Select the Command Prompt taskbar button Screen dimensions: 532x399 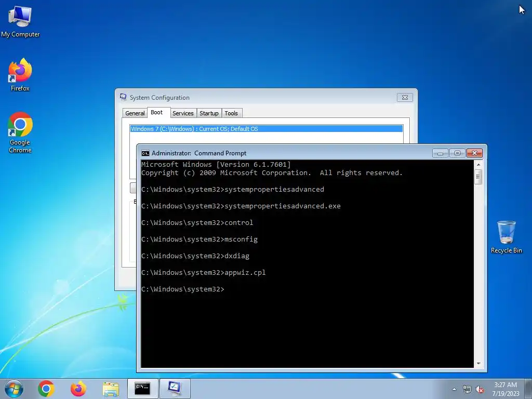(x=142, y=389)
